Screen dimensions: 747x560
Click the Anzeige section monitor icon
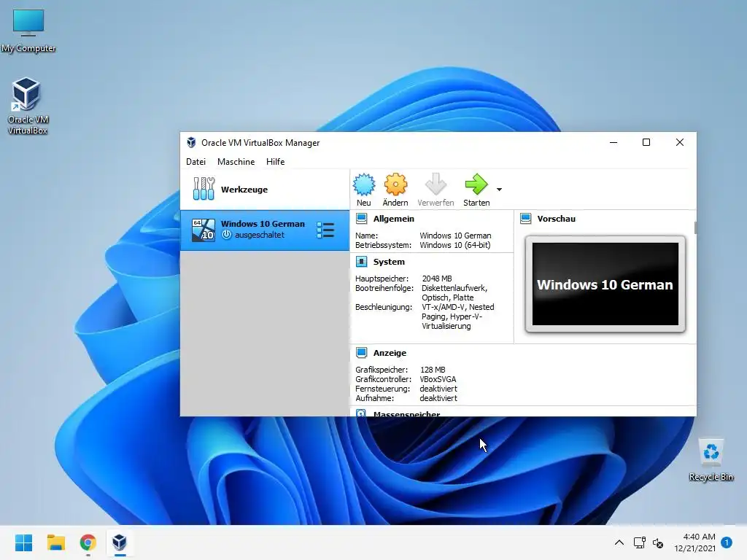tap(362, 353)
